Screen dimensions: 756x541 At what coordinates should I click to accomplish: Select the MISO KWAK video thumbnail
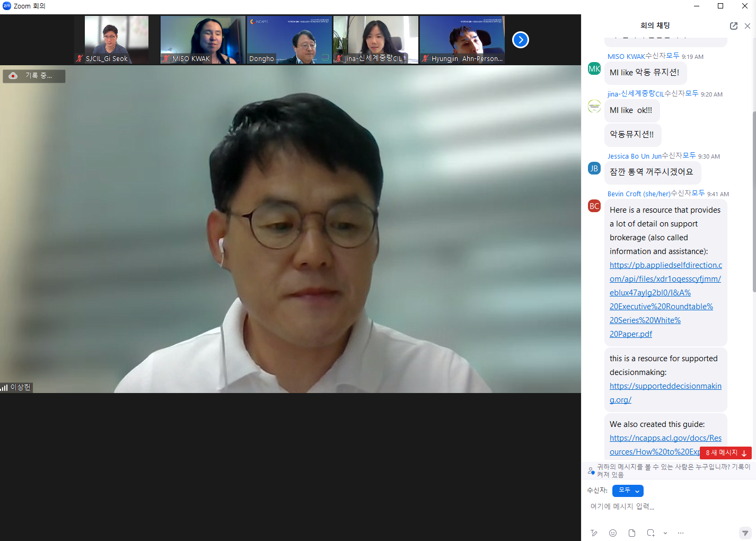pyautogui.click(x=203, y=40)
